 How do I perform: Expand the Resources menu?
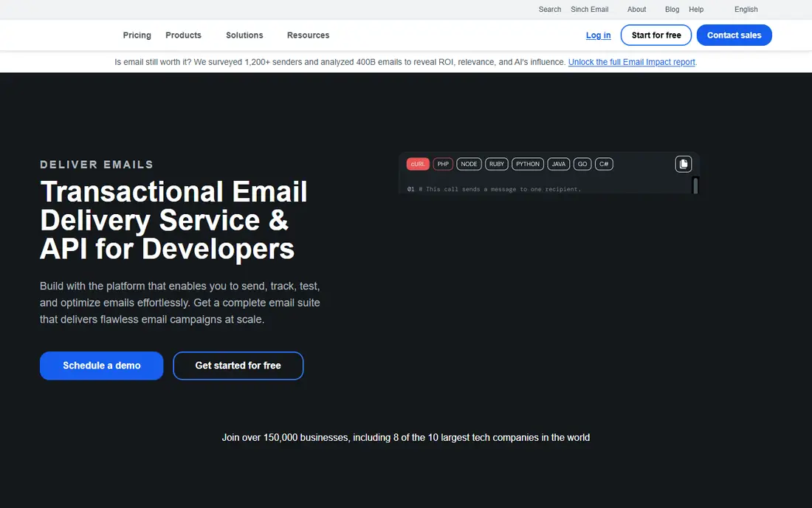(308, 35)
